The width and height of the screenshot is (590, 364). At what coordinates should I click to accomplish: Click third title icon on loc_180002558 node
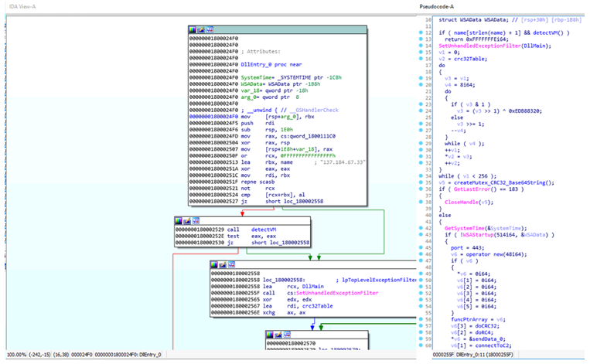[230, 265]
